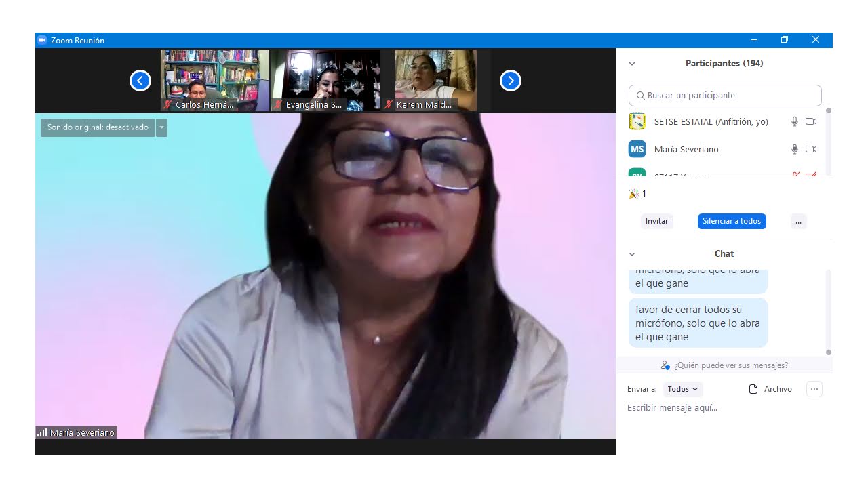Viewport: 868px width, 488px height.
Task: Click SETSE ESTATAL avatar icon
Action: tap(637, 122)
